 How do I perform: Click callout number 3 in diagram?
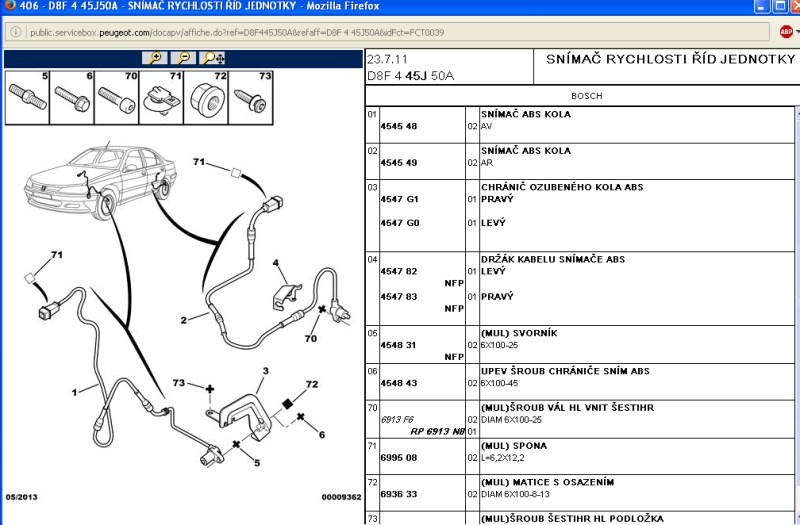265,371
